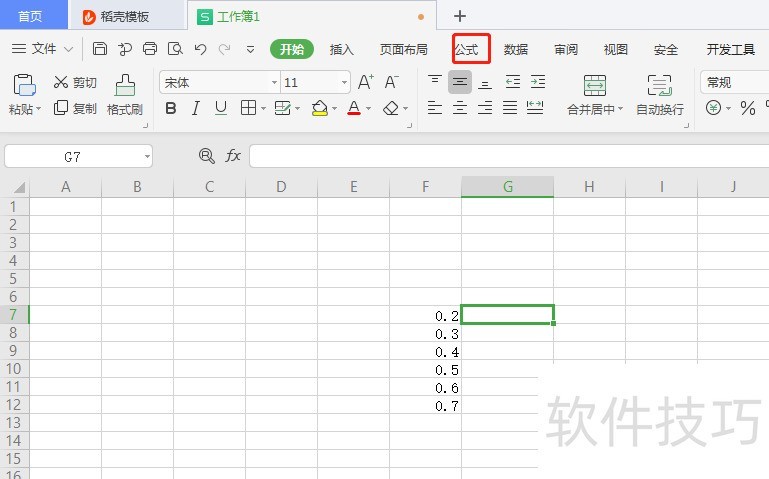Click Increase Indent icon

pyautogui.click(x=538, y=82)
